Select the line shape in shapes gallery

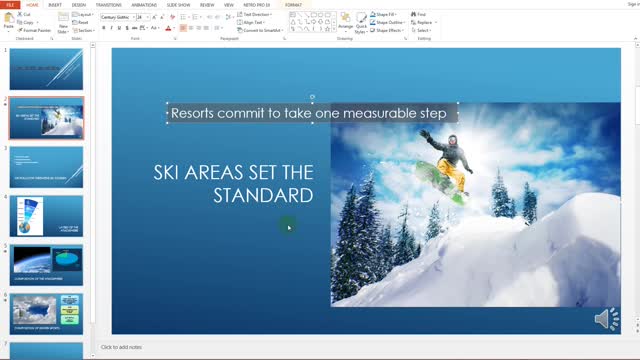[300, 15]
